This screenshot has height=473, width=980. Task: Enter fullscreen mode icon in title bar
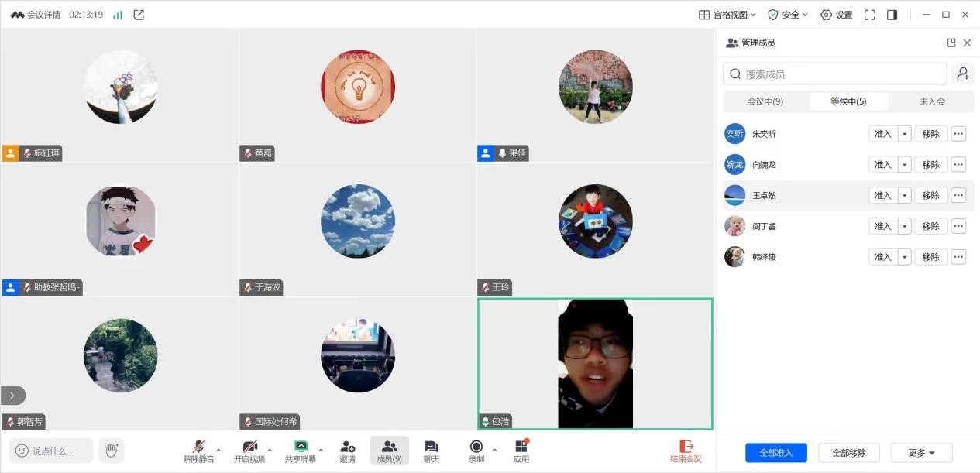point(869,15)
